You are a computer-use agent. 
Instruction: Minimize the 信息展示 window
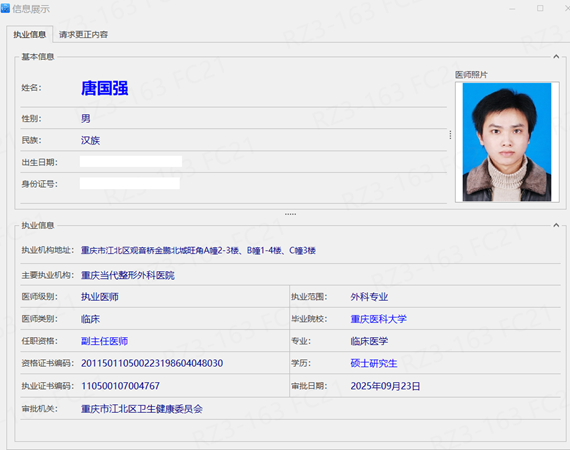512,8
